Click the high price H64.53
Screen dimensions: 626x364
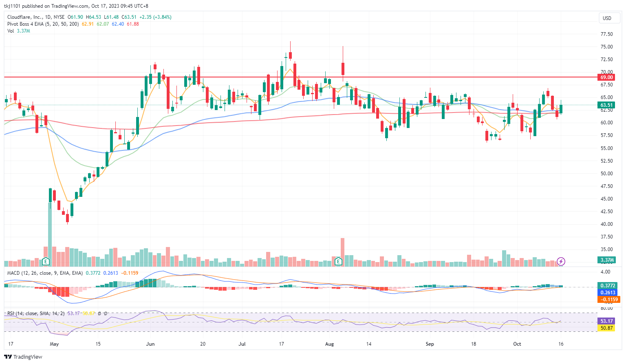94,17
